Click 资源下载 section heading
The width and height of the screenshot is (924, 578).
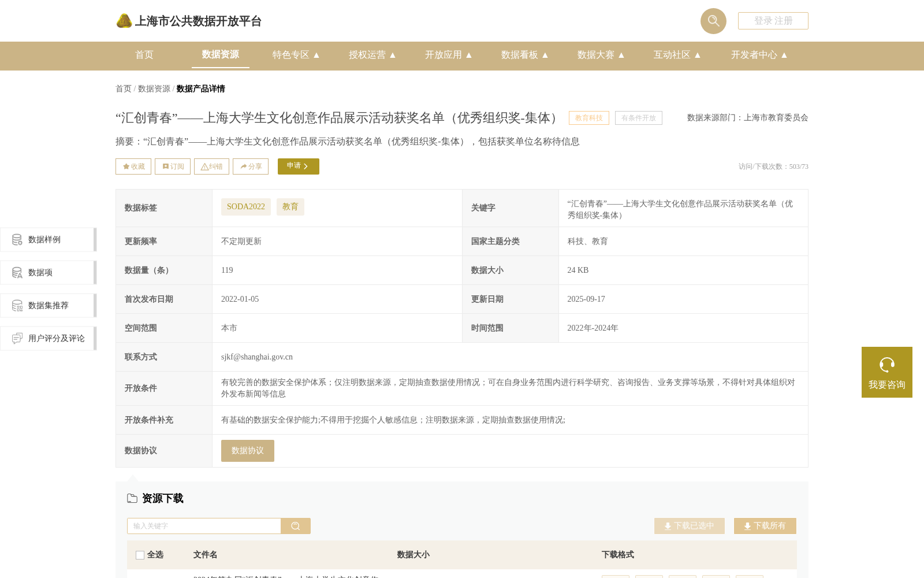pyautogui.click(x=163, y=498)
